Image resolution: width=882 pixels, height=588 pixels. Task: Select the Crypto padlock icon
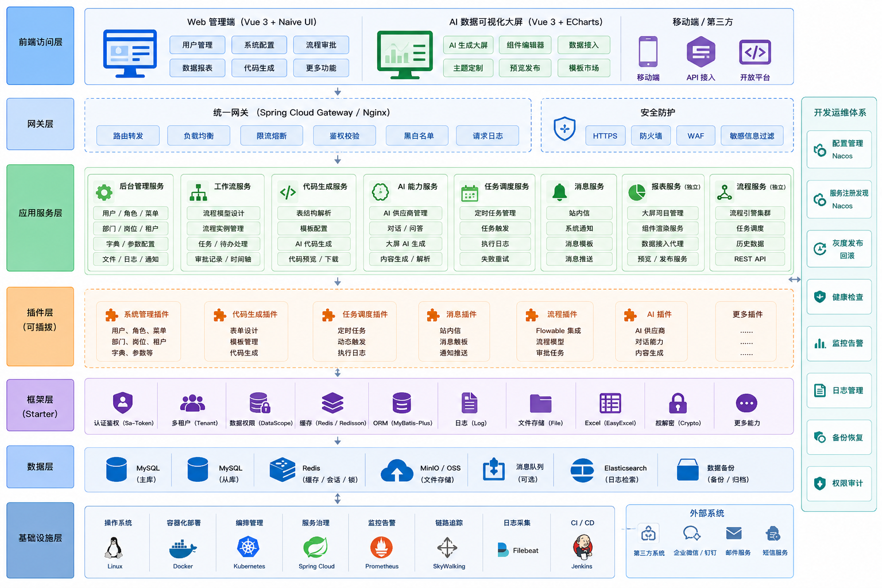tap(678, 403)
